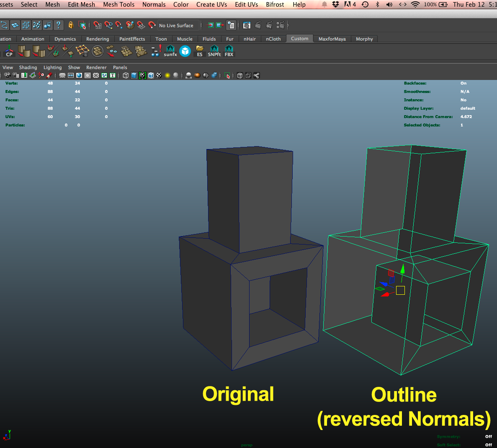
Task: Open the SNPft shelf tool
Action: (x=214, y=51)
